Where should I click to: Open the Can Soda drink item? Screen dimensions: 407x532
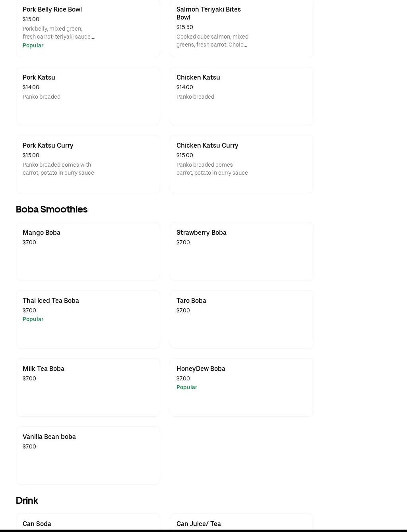click(x=87, y=523)
